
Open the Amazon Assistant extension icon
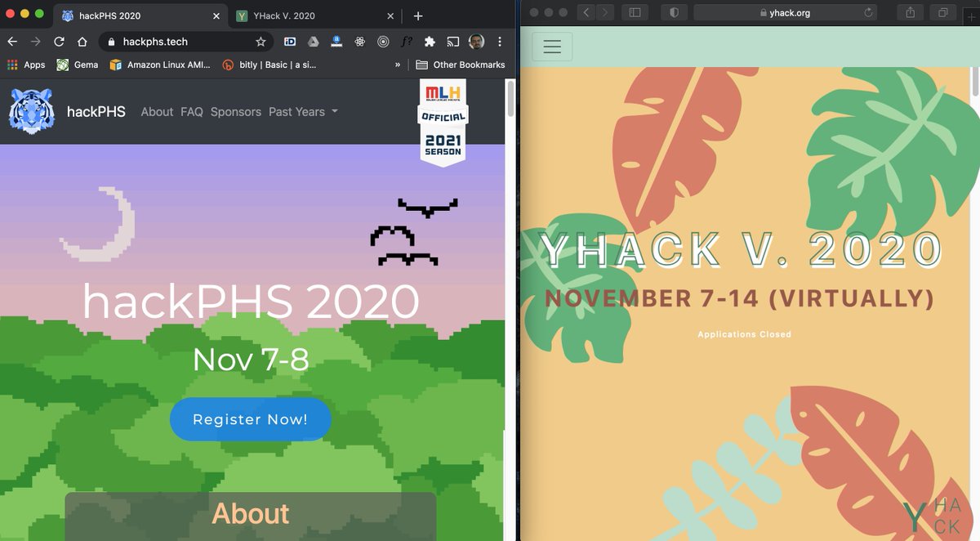336,42
